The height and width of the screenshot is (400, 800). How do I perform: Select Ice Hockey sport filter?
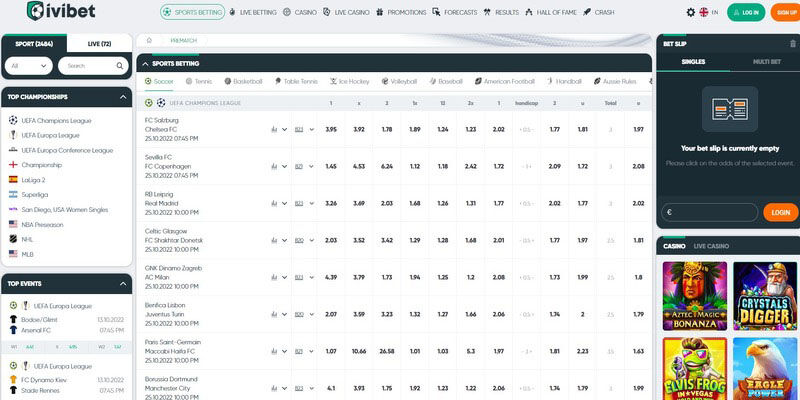pos(349,82)
